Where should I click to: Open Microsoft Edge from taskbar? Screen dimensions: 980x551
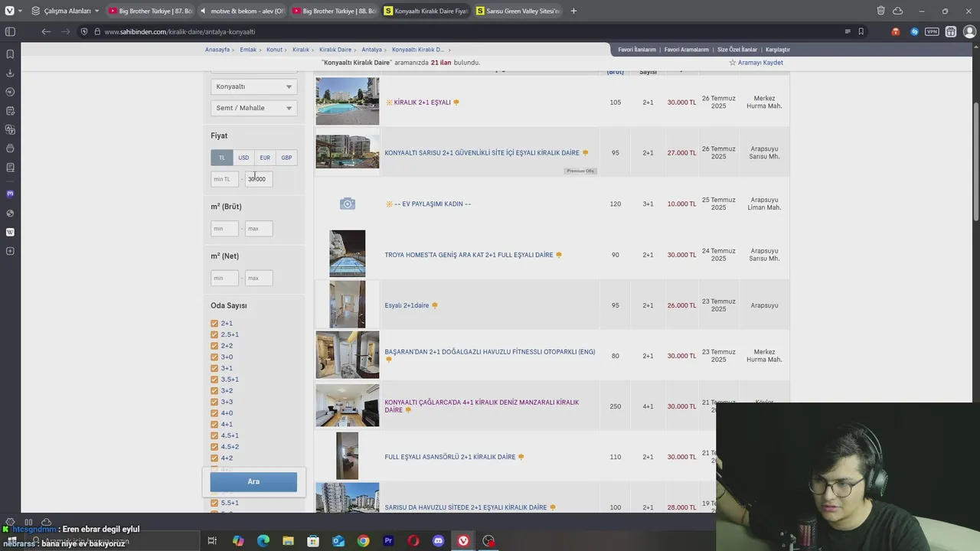pyautogui.click(x=263, y=541)
